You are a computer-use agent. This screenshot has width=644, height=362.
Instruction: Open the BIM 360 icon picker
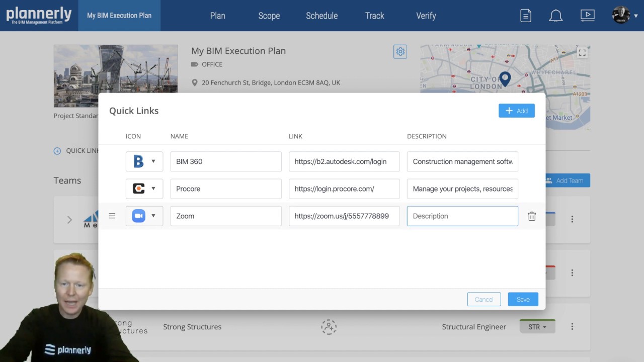coord(144,161)
